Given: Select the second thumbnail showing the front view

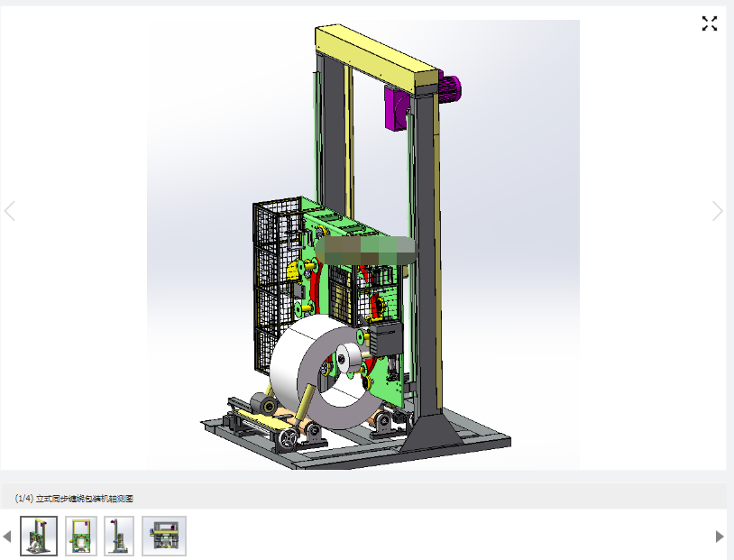Looking at the screenshot, I should tap(81, 537).
